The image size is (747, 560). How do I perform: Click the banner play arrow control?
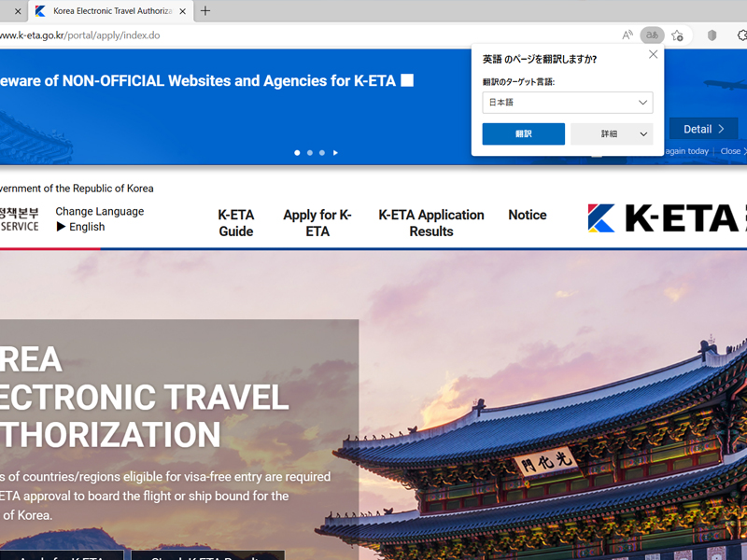335,153
